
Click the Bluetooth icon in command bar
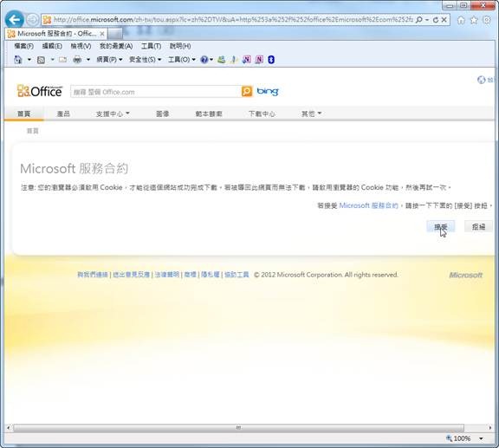271,60
